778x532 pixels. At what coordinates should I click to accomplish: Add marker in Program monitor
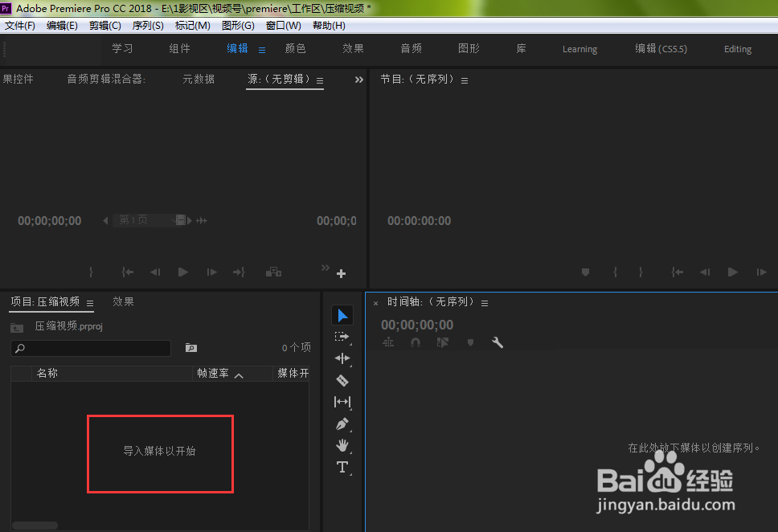[x=585, y=272]
